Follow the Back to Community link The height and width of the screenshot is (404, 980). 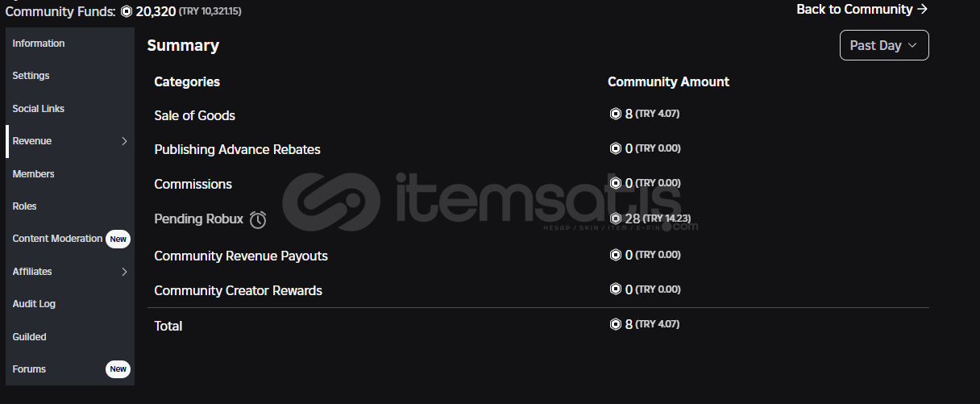tap(862, 10)
